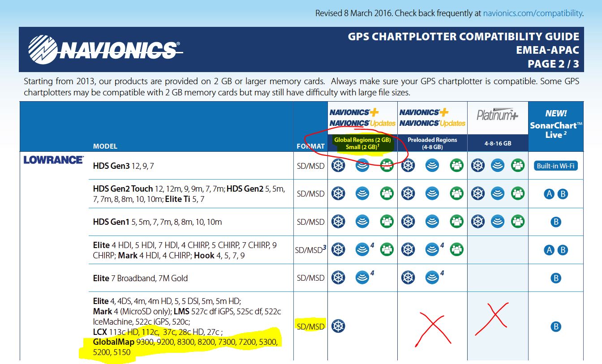
Task: Click the Navionics logo in the header
Action: 106,49
